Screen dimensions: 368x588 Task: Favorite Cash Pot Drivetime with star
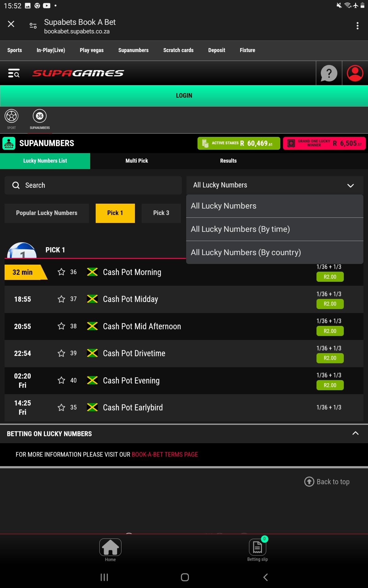click(61, 353)
